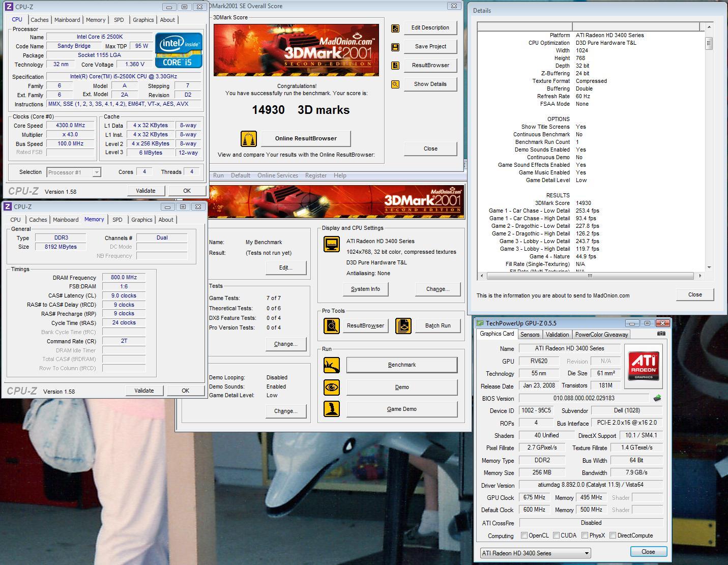Click the BIOS save icon in GPU-Z
The height and width of the screenshot is (565, 728).
(x=657, y=398)
